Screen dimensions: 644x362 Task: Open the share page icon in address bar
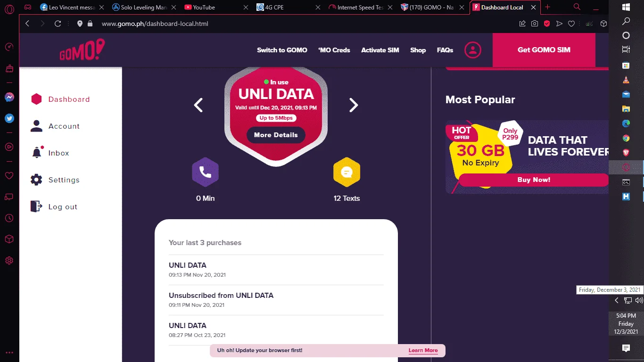tap(522, 24)
